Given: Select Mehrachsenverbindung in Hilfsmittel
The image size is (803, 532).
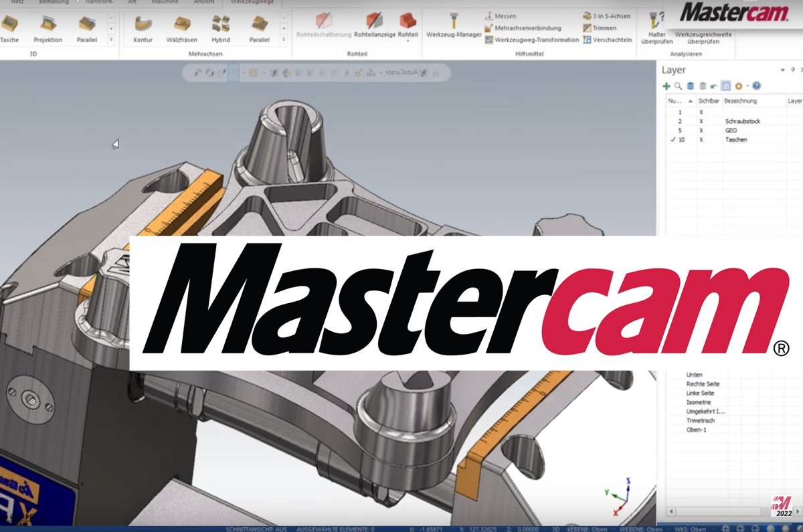Looking at the screenshot, I should (x=523, y=28).
